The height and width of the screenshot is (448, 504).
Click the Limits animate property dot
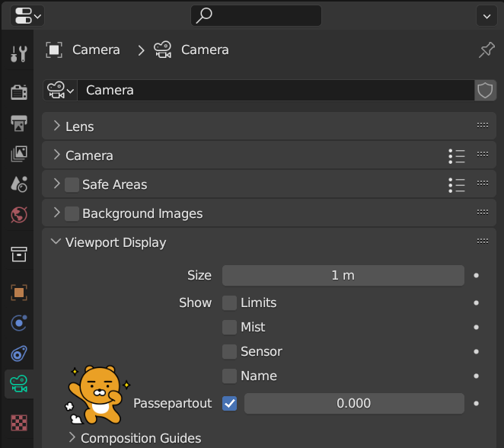point(477,303)
